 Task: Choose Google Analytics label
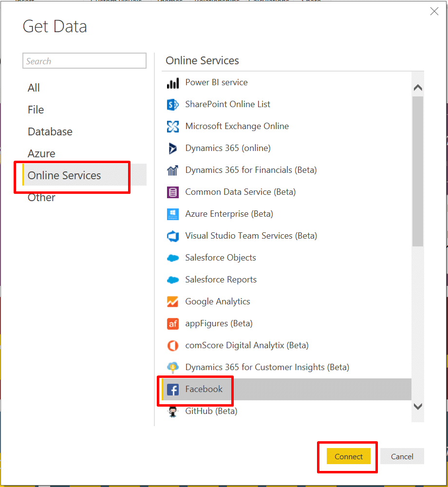tap(218, 301)
